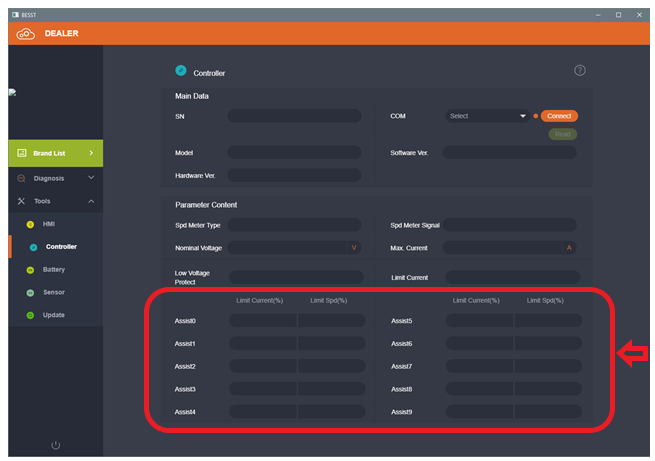Click Assist4 Limit Spd(%) field
655x461 pixels.
click(332, 412)
